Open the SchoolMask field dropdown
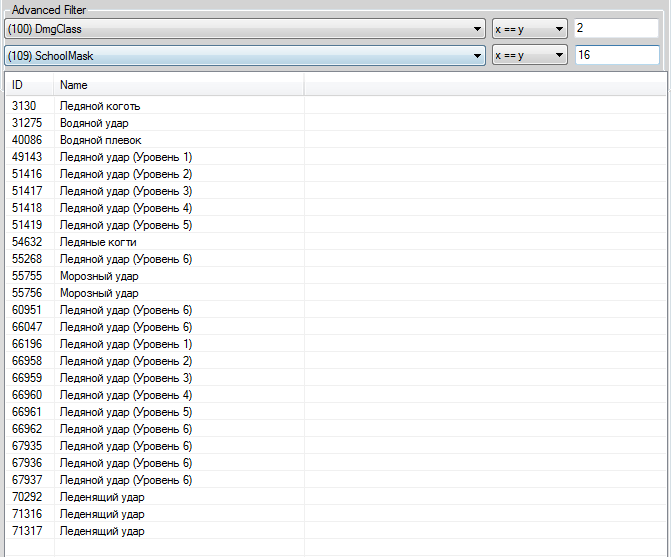 [x=245, y=56]
